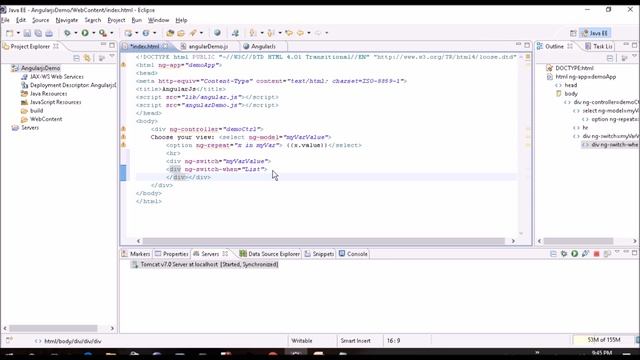Click the Save toolbar icon
The image size is (640, 360).
[x=27, y=33]
